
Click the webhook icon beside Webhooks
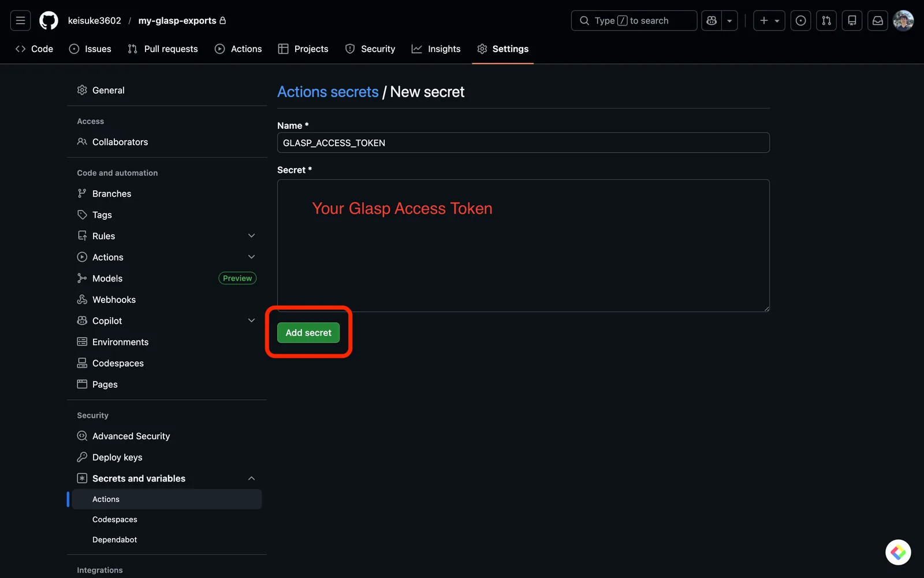[82, 299]
